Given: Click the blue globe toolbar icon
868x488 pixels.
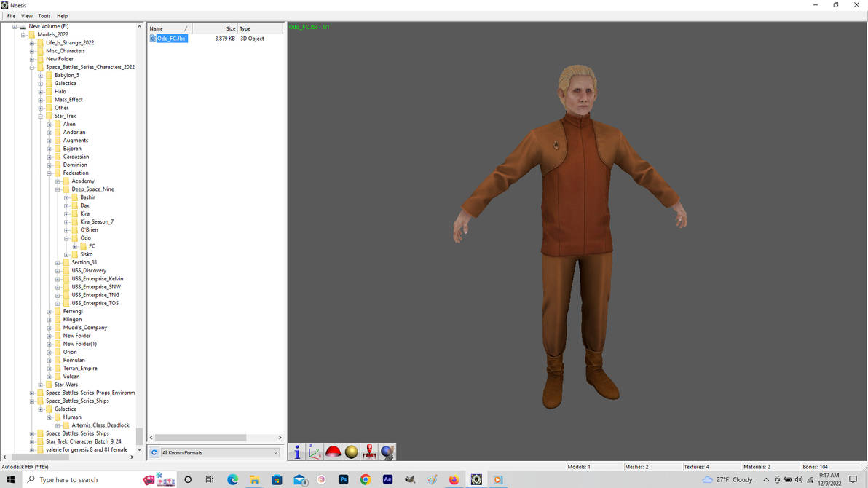Looking at the screenshot, I should click(387, 452).
